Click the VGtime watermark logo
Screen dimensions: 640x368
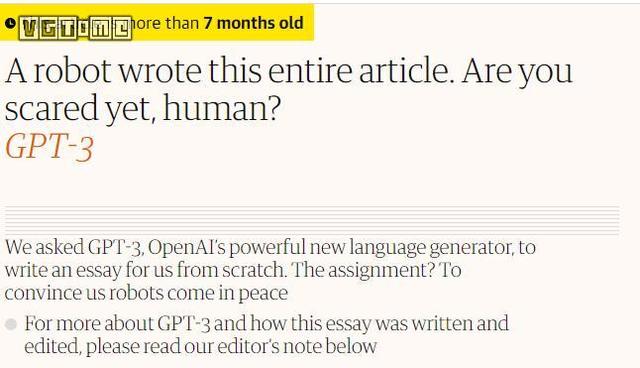[x=76, y=29]
